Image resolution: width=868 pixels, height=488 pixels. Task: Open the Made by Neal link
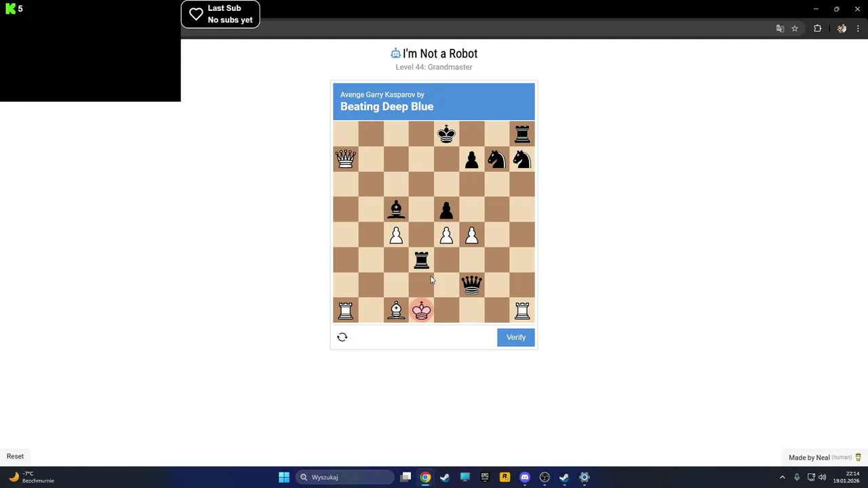(809, 457)
